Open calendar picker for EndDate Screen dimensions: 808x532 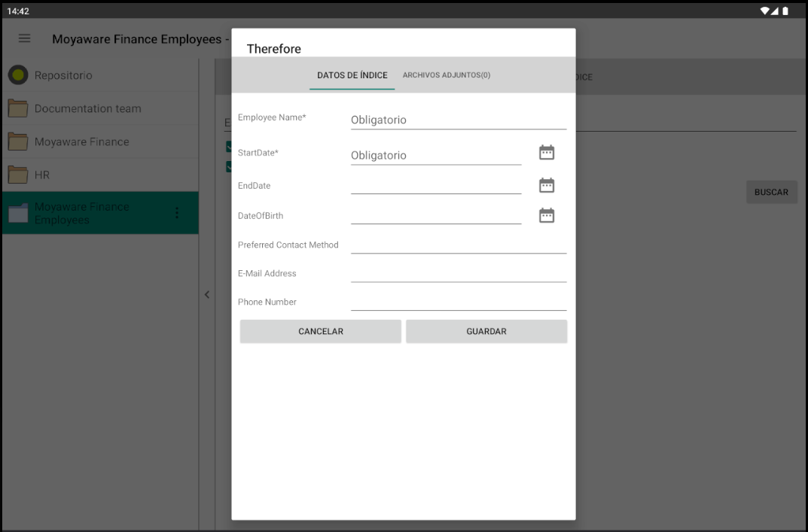[x=546, y=185]
